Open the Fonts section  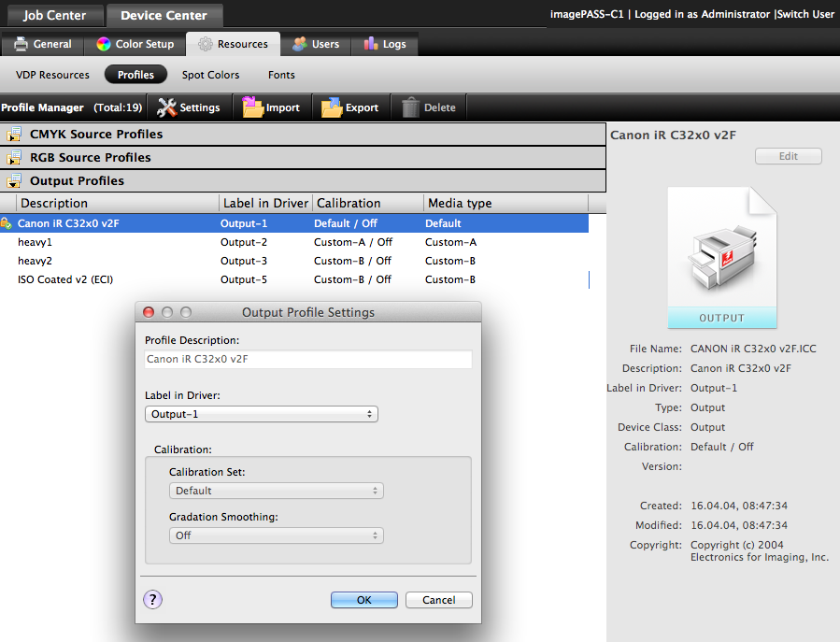coord(281,75)
